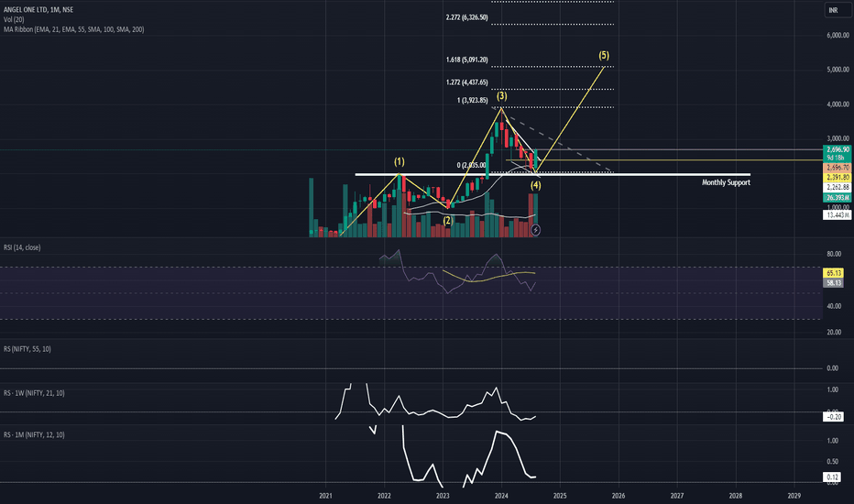Click the 4,000.00 price axis label

[x=838, y=104]
